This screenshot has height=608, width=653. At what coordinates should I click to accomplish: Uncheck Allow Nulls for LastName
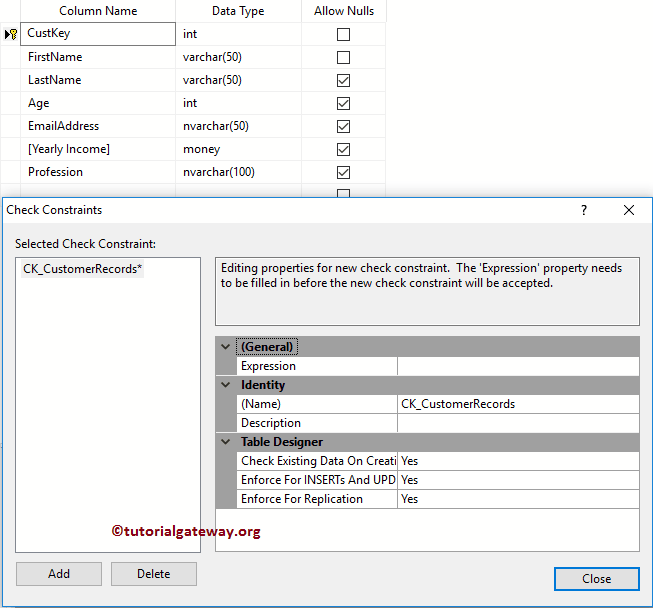click(x=343, y=80)
